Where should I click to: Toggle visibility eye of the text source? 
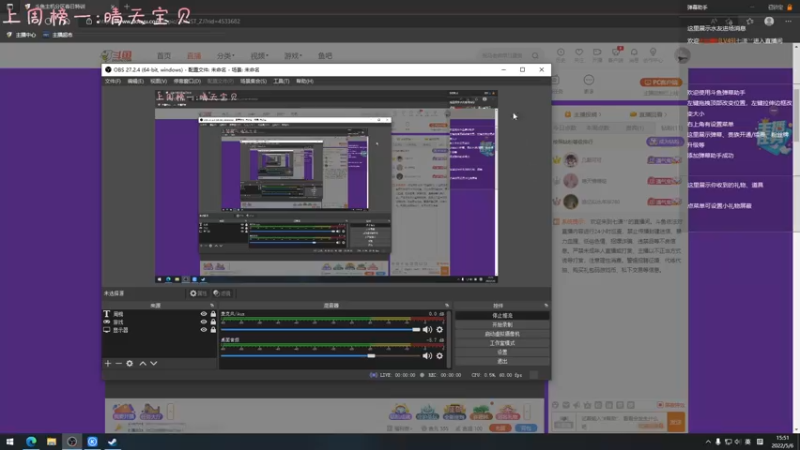pos(204,314)
